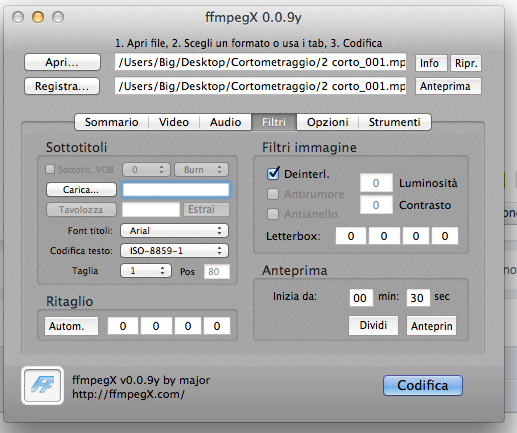Screen dimensions: 517x433
Task: Select the Filtri tab
Action: pos(274,122)
